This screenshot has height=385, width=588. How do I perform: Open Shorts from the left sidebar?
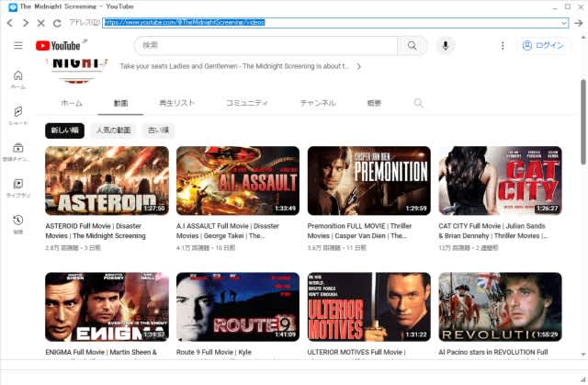[x=18, y=116]
